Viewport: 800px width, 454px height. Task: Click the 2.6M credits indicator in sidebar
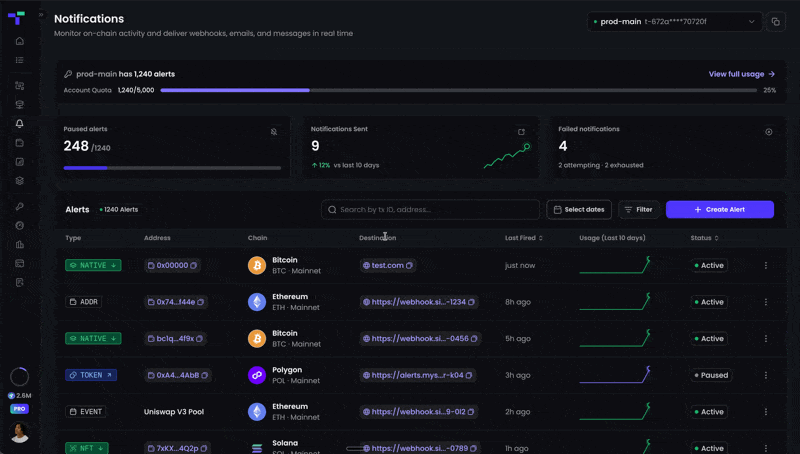(x=19, y=395)
